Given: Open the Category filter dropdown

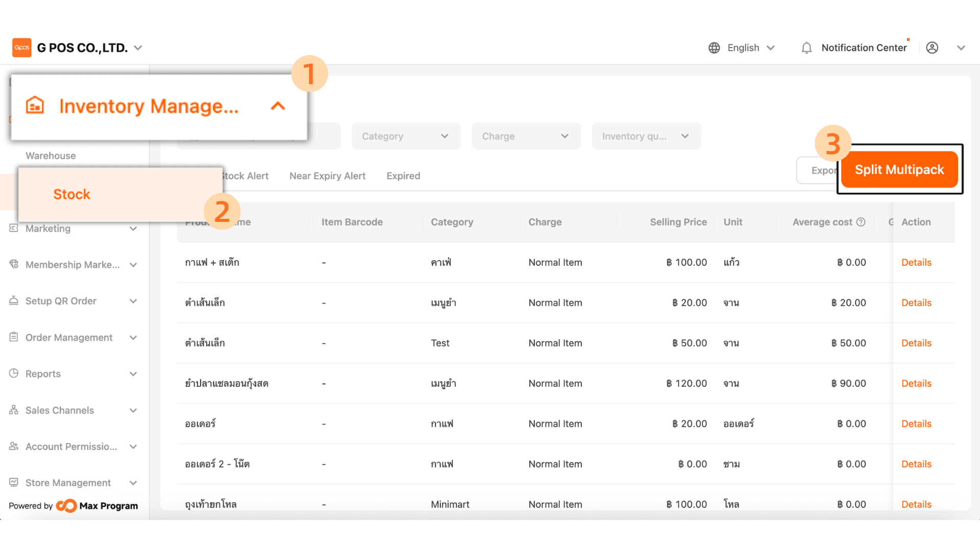Looking at the screenshot, I should click(x=406, y=136).
